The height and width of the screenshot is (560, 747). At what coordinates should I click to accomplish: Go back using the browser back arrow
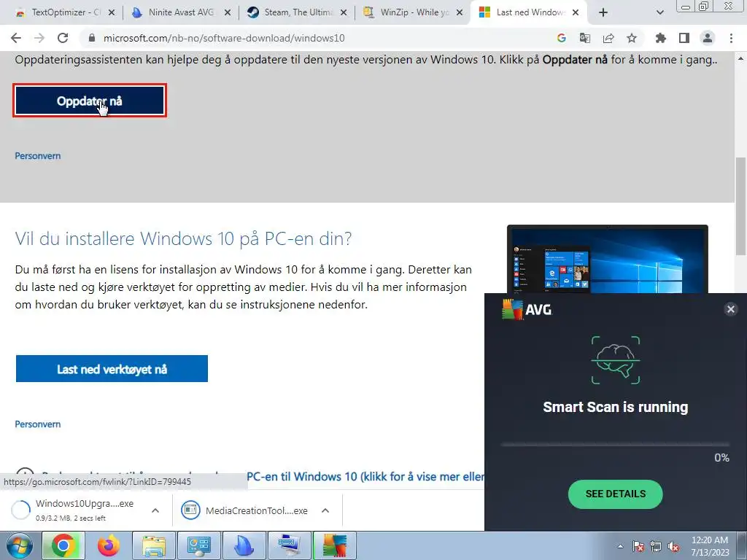[x=16, y=38]
